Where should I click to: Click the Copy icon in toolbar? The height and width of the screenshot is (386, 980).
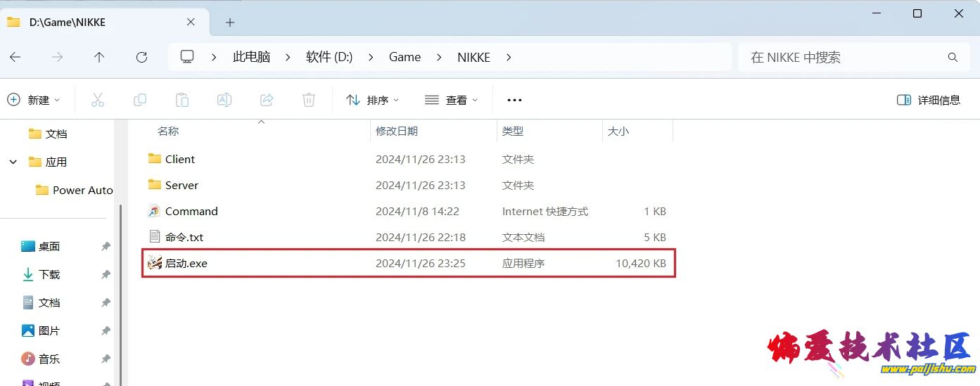140,100
